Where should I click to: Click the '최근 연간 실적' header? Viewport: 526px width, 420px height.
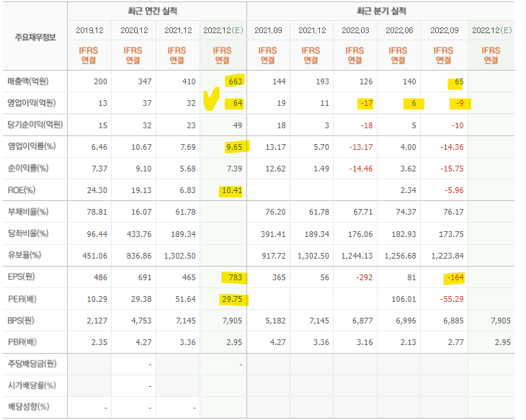pos(153,11)
